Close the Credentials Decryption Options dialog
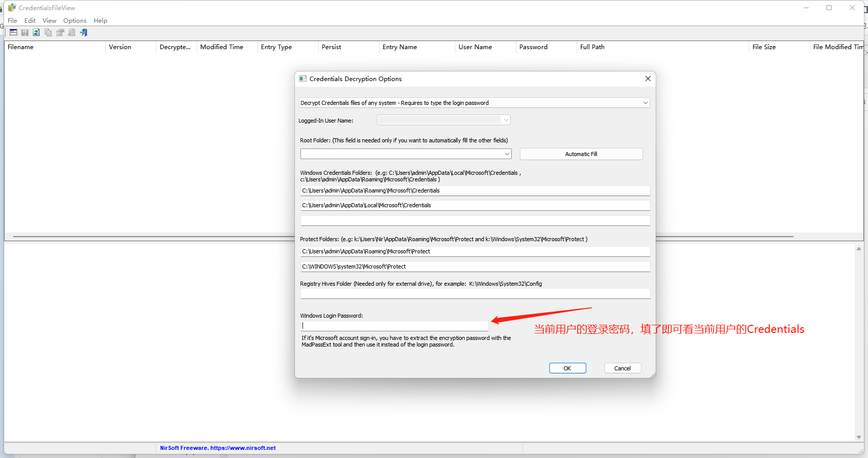The height and width of the screenshot is (458, 868). tap(648, 79)
